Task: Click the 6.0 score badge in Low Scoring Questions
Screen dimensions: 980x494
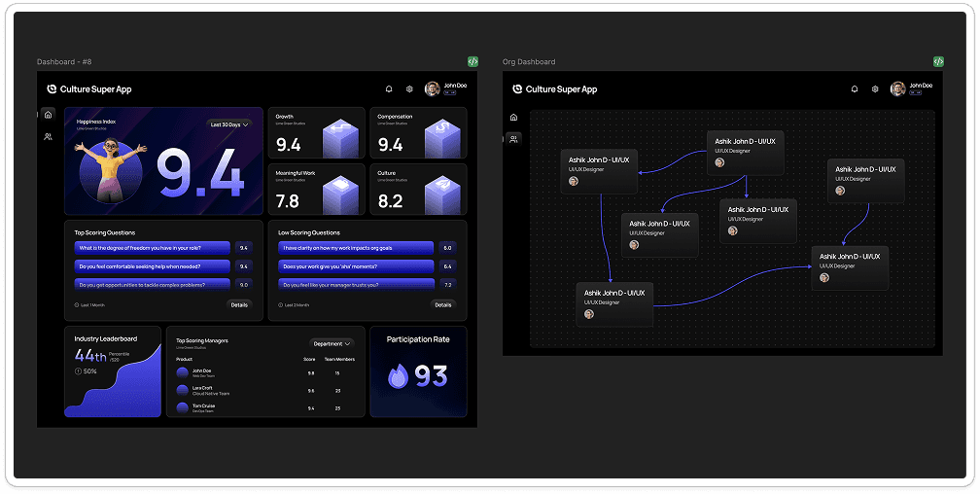Action: [x=447, y=248]
